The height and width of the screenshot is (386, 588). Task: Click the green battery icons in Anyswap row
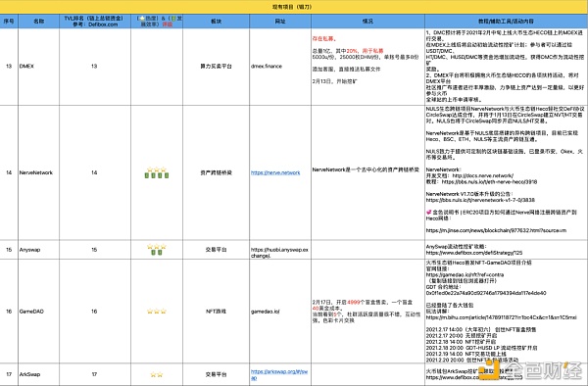(x=157, y=252)
